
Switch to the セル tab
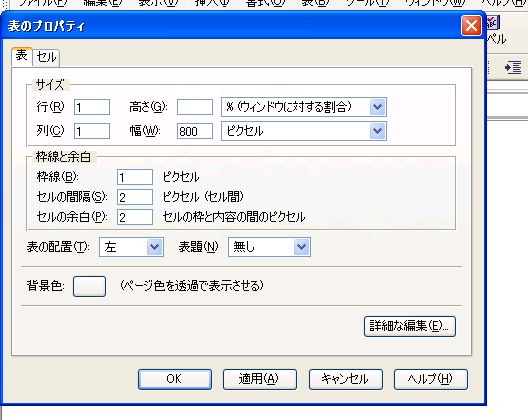coord(46,57)
